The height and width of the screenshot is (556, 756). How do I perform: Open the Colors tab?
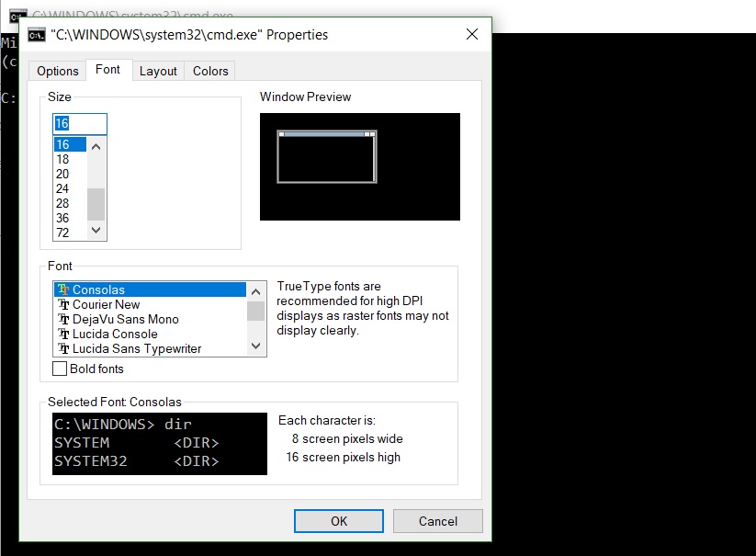click(x=209, y=70)
